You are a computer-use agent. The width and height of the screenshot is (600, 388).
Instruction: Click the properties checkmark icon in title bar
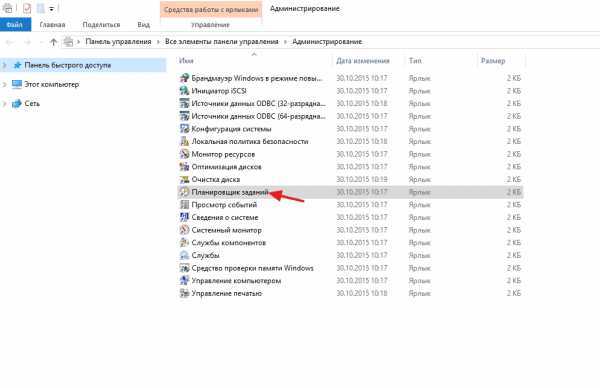click(x=27, y=8)
